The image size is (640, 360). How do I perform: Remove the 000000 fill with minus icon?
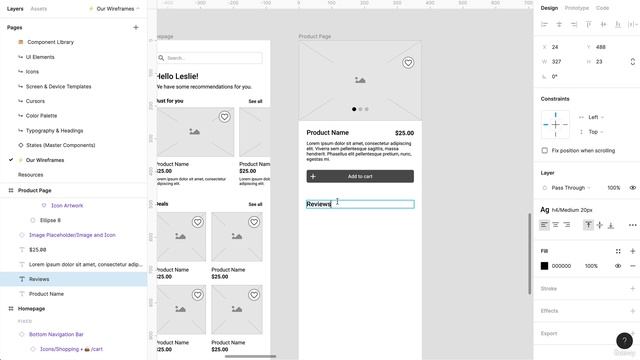click(633, 266)
